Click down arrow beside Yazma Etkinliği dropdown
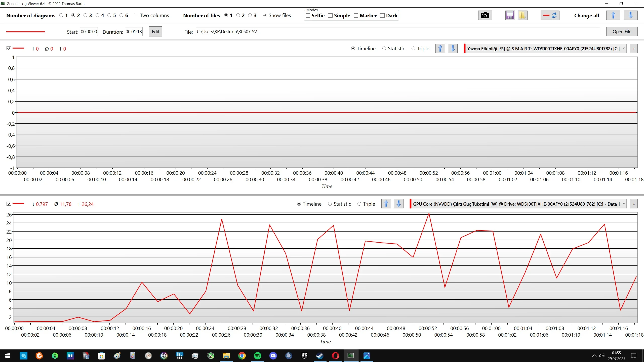This screenshot has height=362, width=644. (x=453, y=49)
